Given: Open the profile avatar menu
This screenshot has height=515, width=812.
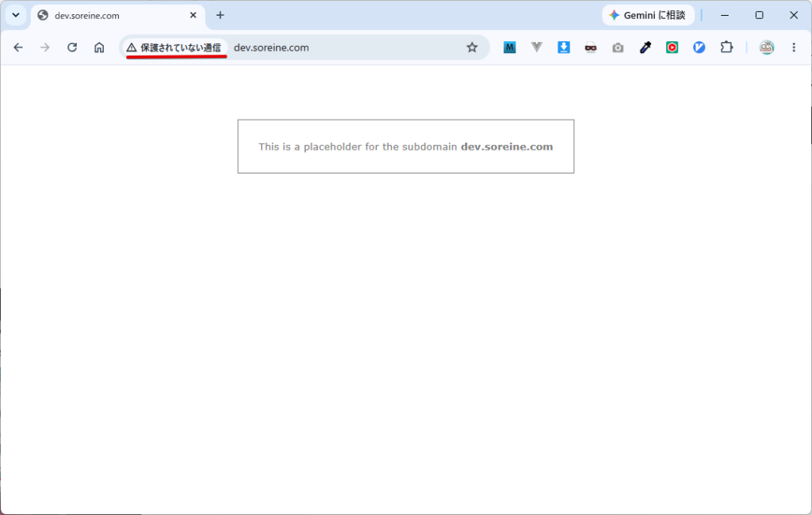Looking at the screenshot, I should point(767,48).
